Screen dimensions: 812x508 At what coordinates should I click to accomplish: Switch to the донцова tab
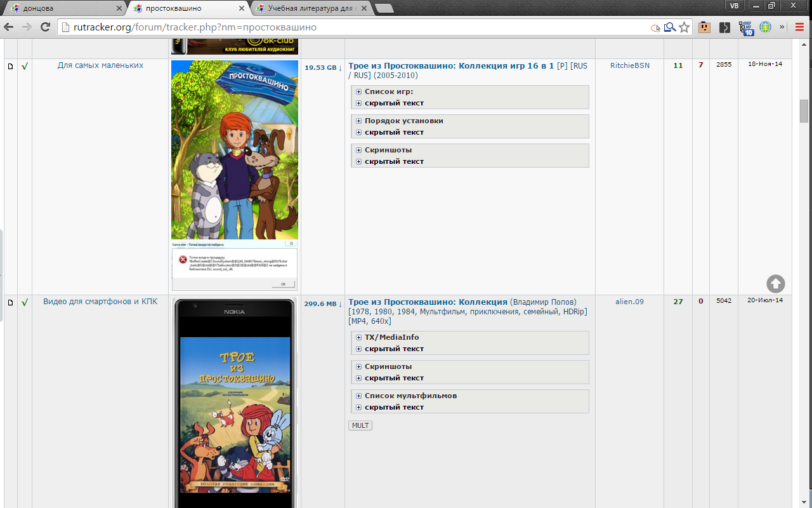coord(63,8)
